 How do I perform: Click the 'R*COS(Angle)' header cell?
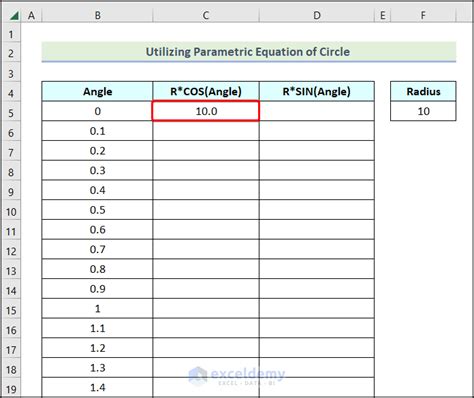pos(206,91)
